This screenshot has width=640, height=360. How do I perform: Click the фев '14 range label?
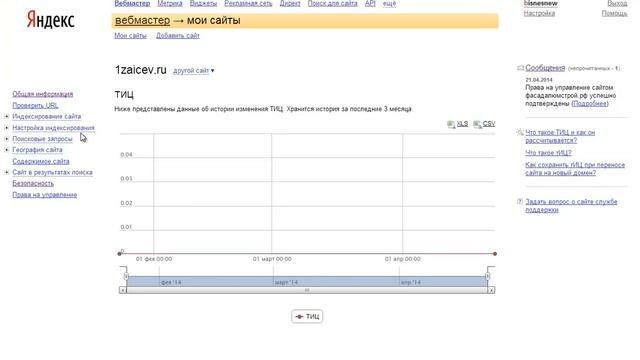click(x=171, y=282)
